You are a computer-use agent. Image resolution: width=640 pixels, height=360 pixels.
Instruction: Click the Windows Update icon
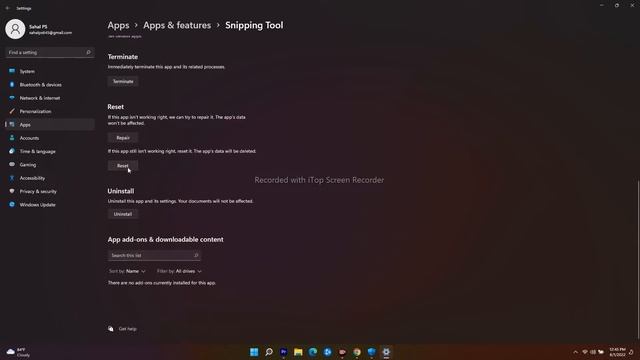pos(12,204)
